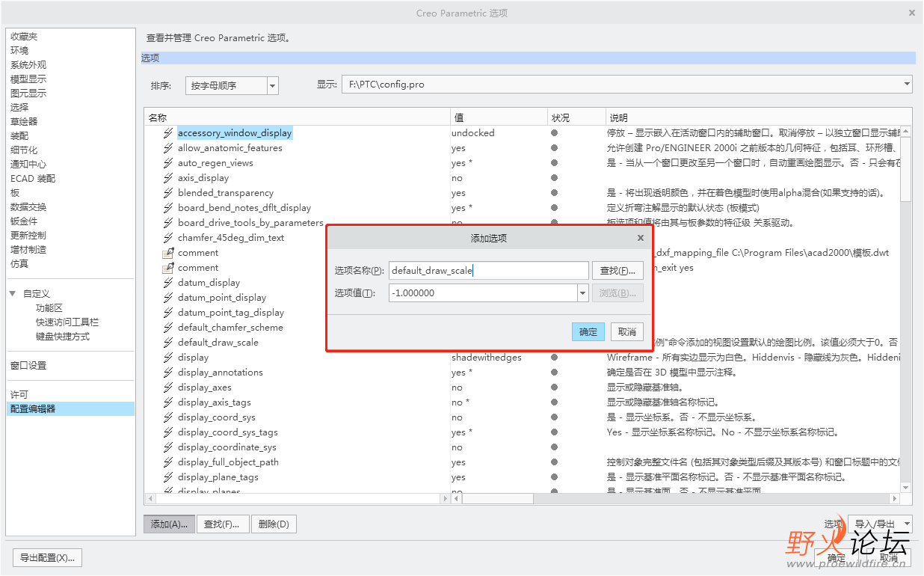The width and height of the screenshot is (924, 576).
Task: Click the 值 column header
Action: click(x=499, y=118)
